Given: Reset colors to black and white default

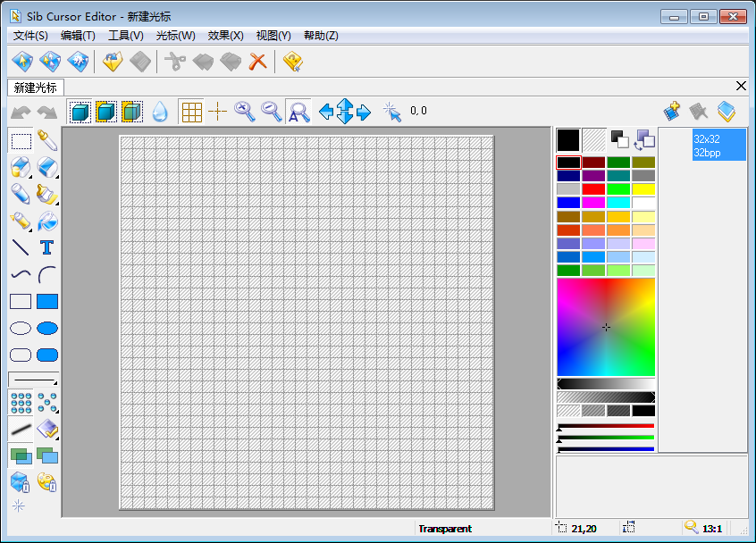Looking at the screenshot, I should coord(619,139).
